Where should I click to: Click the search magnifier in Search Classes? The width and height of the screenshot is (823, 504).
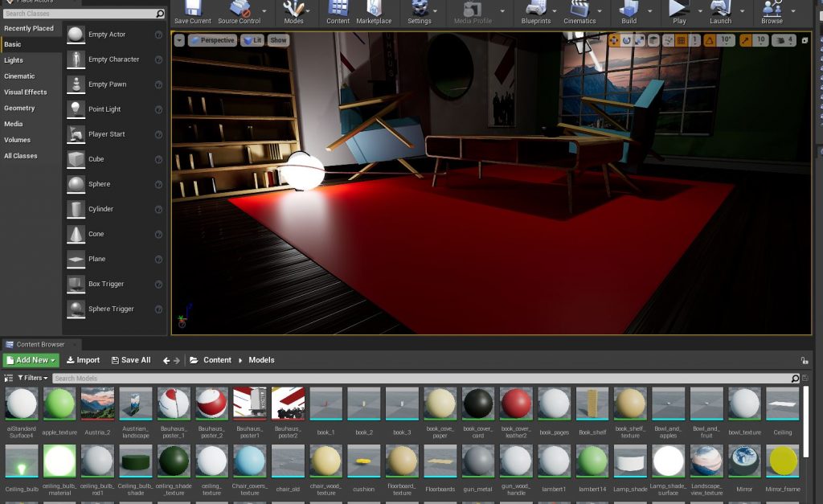pyautogui.click(x=160, y=14)
